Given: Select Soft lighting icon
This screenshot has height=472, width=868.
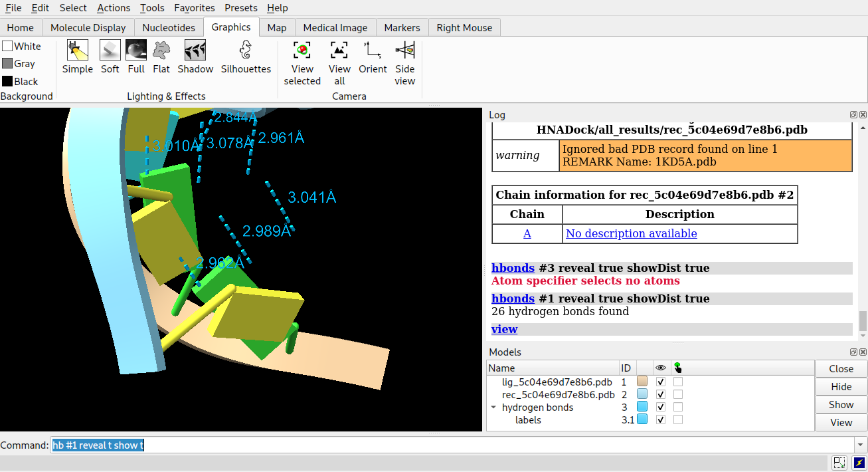Looking at the screenshot, I should click(110, 51).
